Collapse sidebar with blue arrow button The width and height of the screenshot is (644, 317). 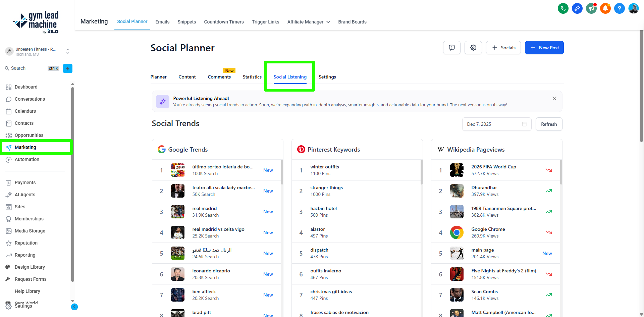point(74,307)
